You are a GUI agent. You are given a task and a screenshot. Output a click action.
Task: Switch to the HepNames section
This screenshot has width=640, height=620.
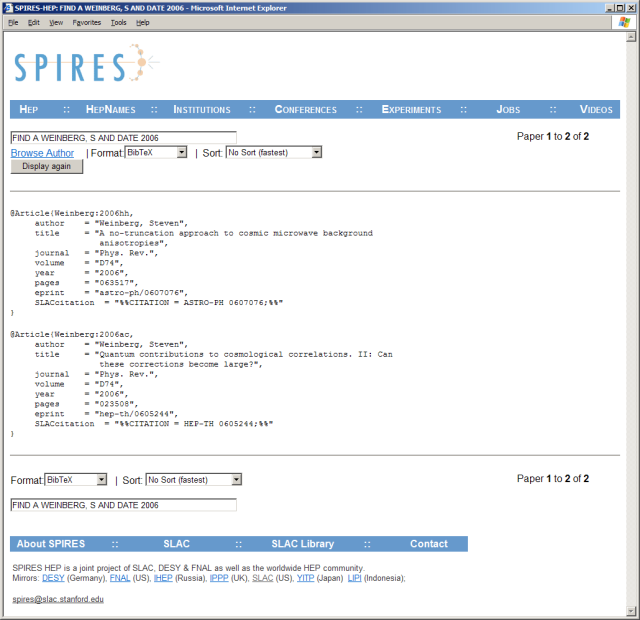tap(111, 109)
